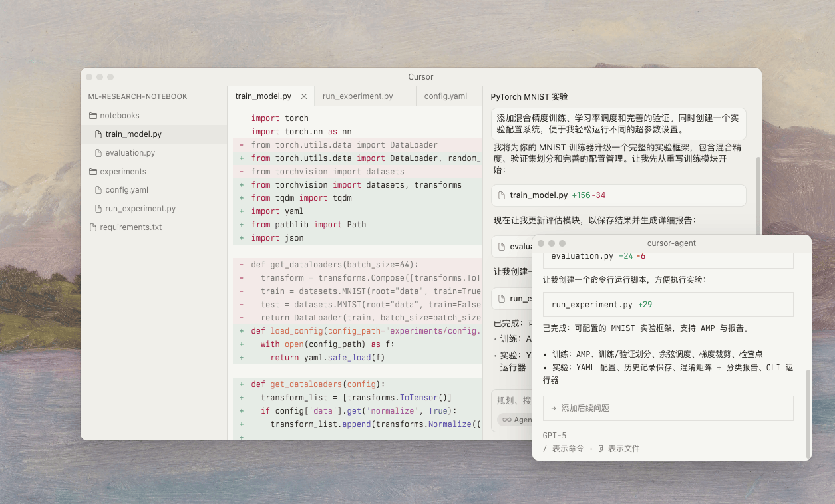
Task: Click the file icon beside evaluation.py in sidebar
Action: (x=98, y=153)
